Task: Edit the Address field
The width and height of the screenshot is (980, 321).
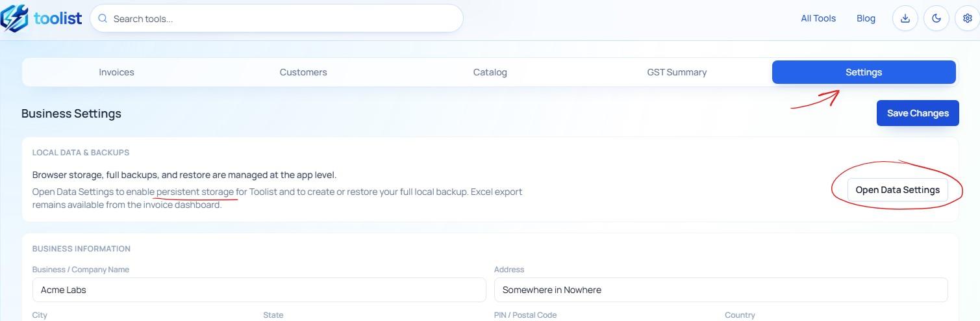Action: [721, 290]
